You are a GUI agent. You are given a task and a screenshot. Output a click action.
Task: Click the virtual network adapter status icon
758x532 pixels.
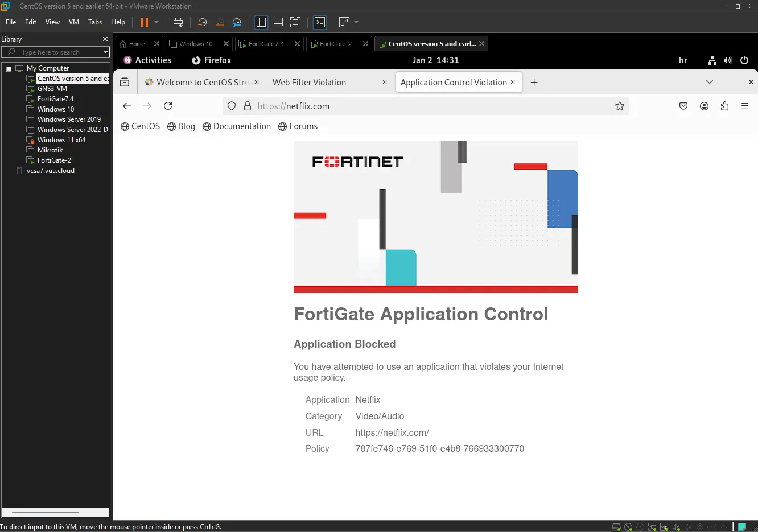point(652,527)
